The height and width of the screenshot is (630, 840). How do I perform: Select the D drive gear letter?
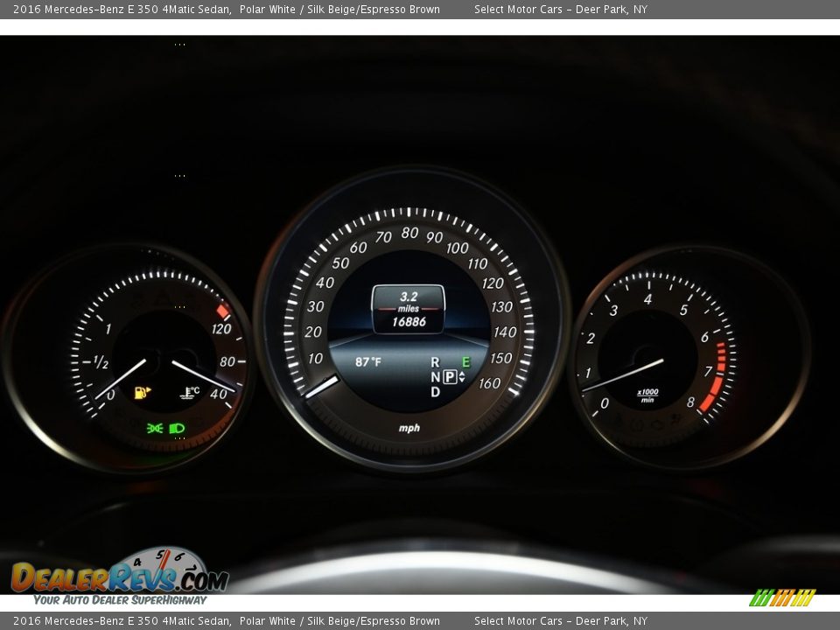[x=435, y=392]
